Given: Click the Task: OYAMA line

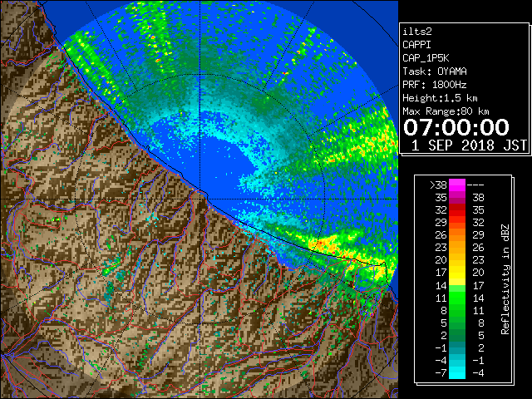Looking at the screenshot, I should click(435, 71).
